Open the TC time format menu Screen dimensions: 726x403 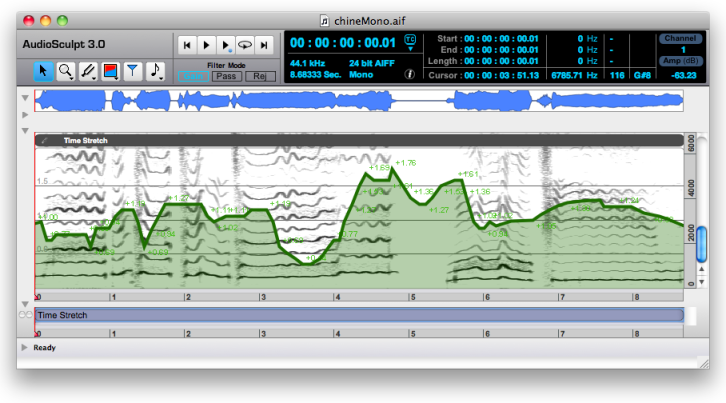coord(410,42)
